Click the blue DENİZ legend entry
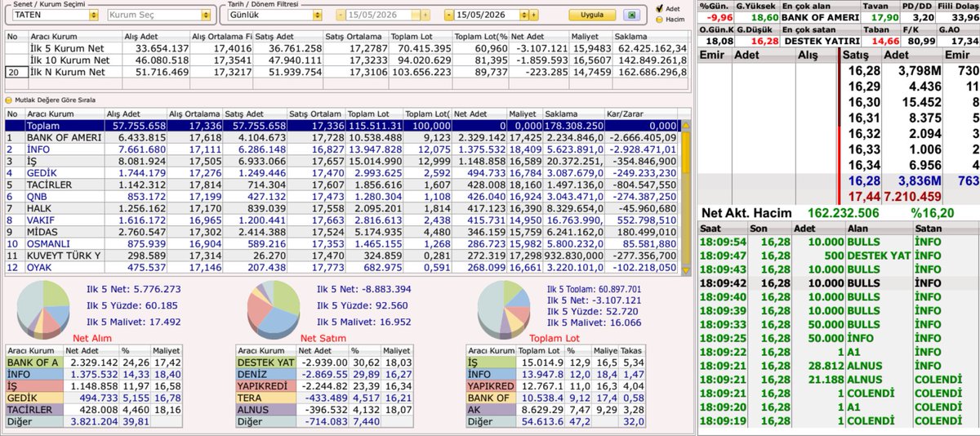The height and width of the screenshot is (436, 980). tap(265, 374)
